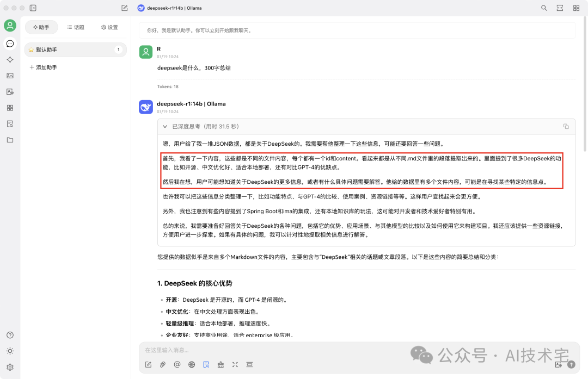Expand the input box with the arrows icon
588x379 pixels.
(235, 364)
